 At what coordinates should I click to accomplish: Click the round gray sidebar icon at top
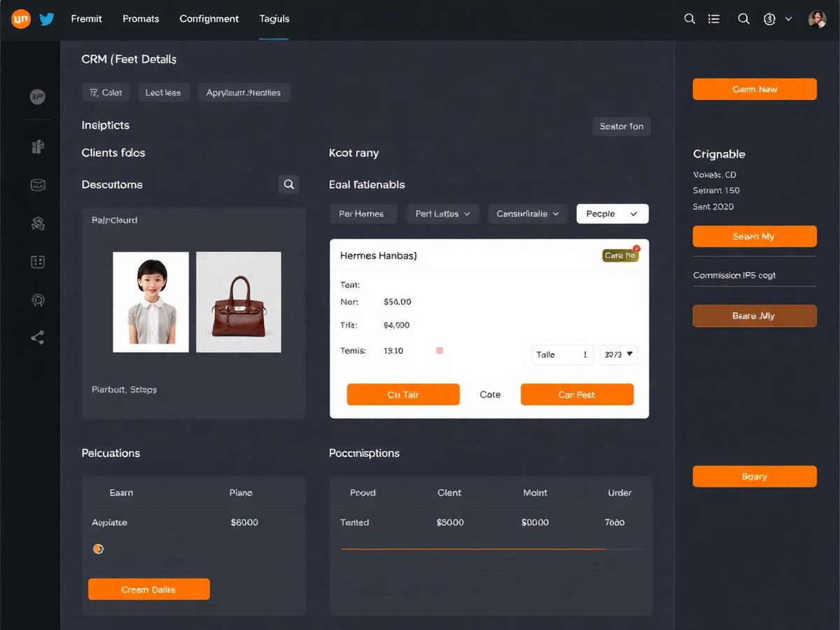38,97
